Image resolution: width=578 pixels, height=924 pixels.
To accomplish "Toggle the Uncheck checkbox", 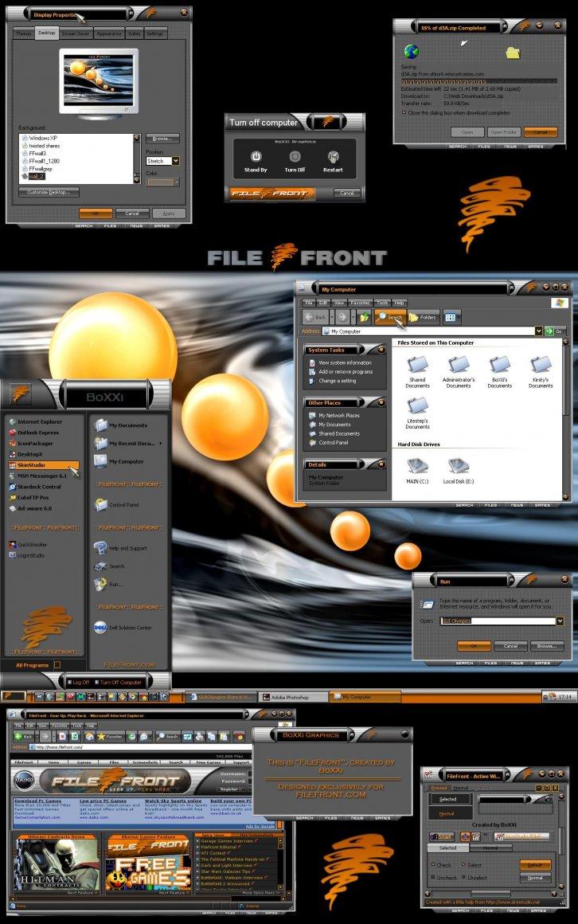I will 433,878.
